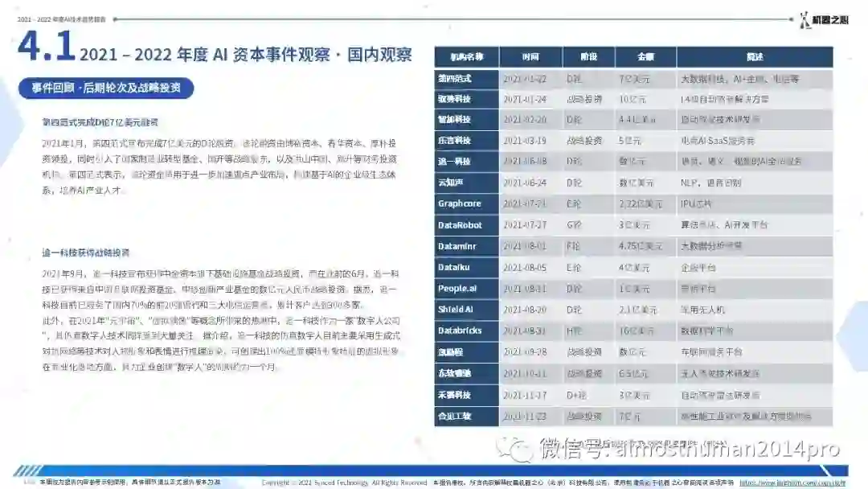Select the 金额 column header
Screen dimensions: 868x489
pos(645,57)
